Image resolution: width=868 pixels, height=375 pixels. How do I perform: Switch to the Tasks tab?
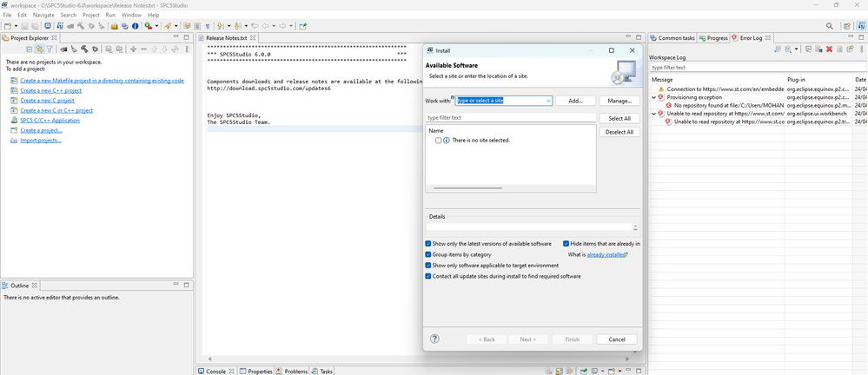[322, 372]
